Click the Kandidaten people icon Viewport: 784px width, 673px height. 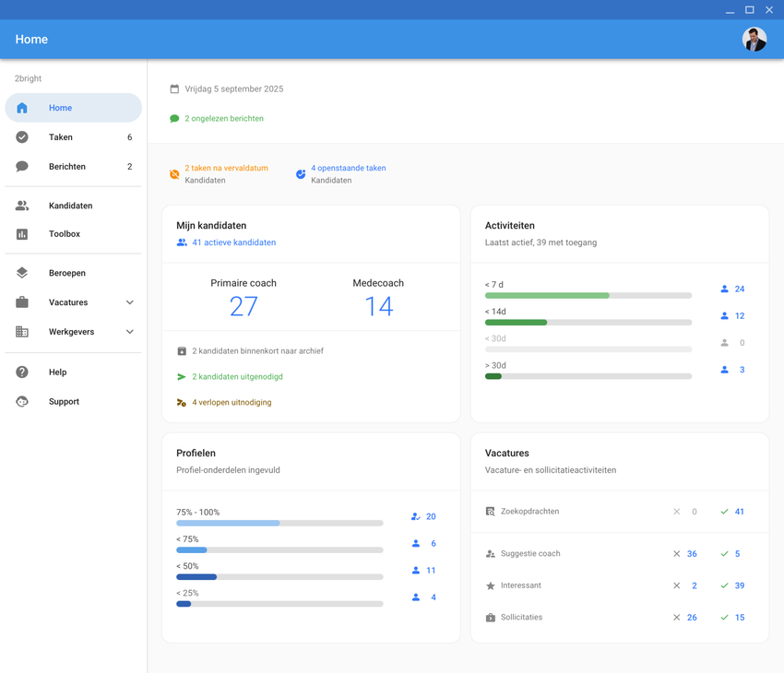22,206
